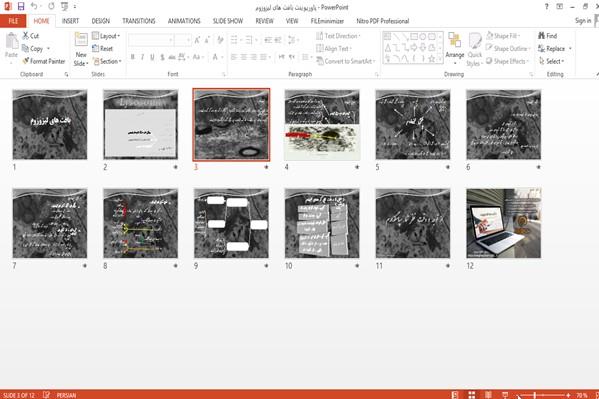
Task: Click the 70% zoom level value
Action: pos(581,395)
